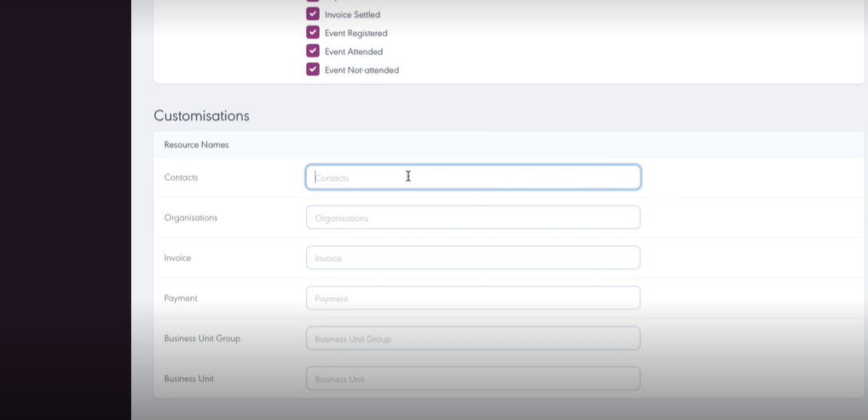Screen dimensions: 868x420
Task: Uncheck the Invoice Settled checkbox
Action: pos(313,14)
